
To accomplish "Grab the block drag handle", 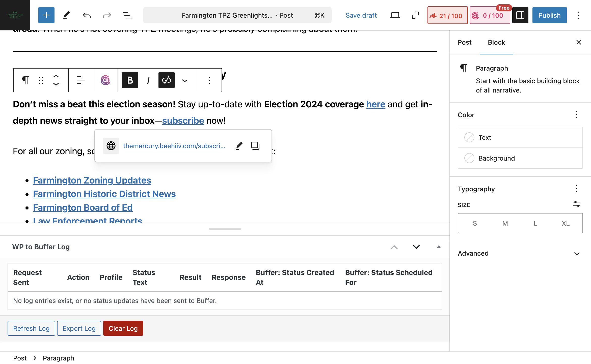I will pyautogui.click(x=41, y=80).
